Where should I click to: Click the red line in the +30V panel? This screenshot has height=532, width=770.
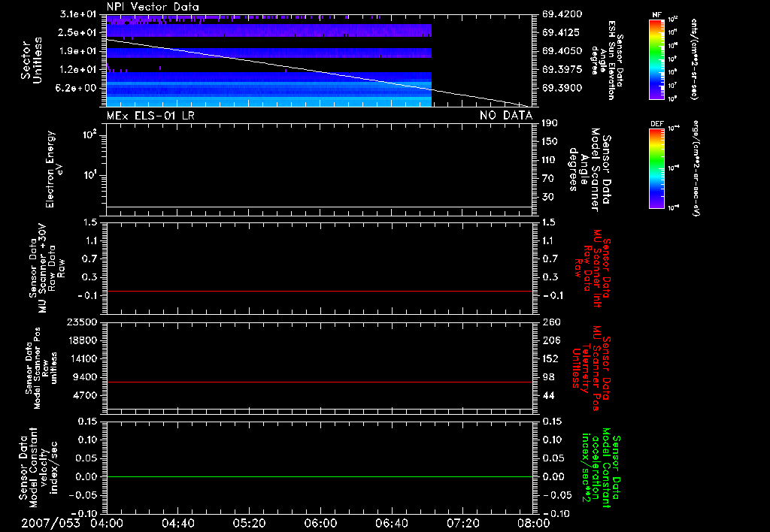tap(320, 291)
